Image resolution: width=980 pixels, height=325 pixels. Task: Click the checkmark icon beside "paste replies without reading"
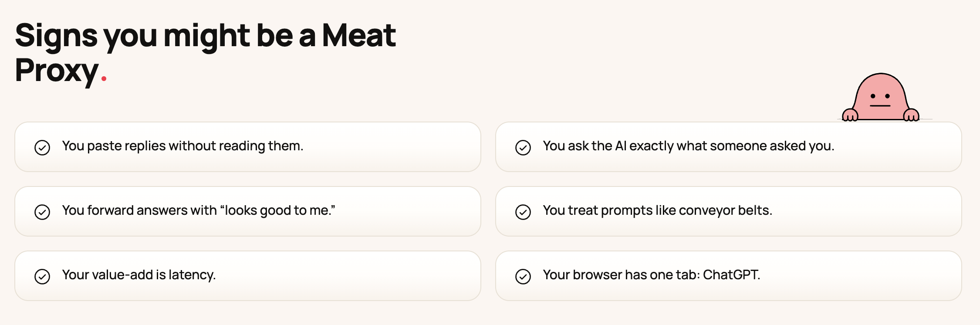(42, 148)
